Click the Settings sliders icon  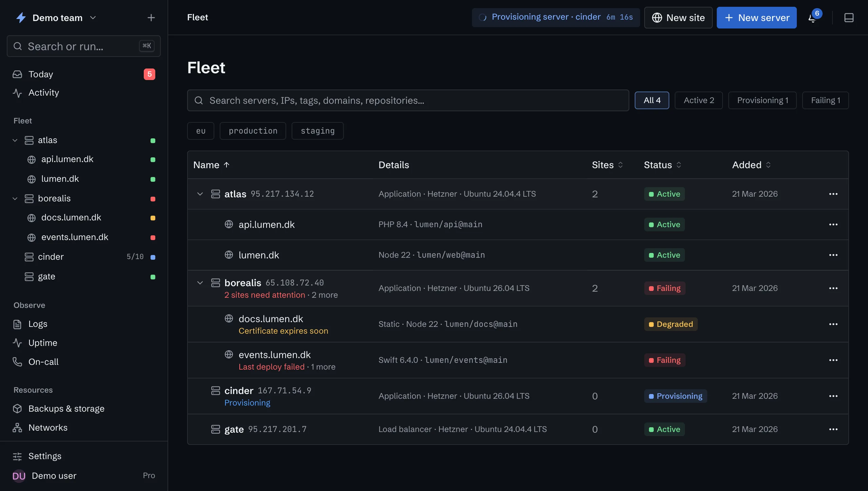[17, 456]
